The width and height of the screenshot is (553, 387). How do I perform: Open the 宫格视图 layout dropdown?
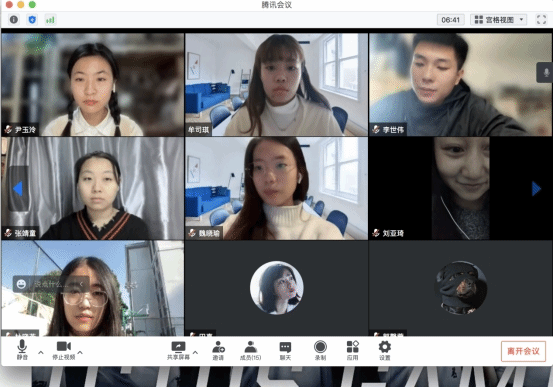click(x=498, y=20)
